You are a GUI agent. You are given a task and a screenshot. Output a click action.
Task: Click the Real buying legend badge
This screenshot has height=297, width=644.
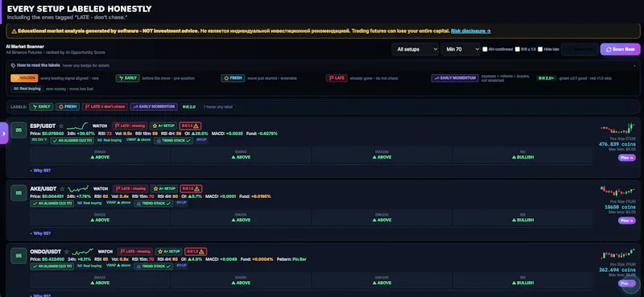click(27, 89)
